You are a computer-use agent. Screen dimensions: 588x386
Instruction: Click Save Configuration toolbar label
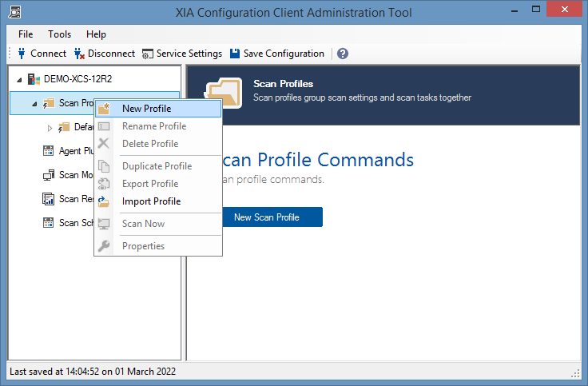284,54
